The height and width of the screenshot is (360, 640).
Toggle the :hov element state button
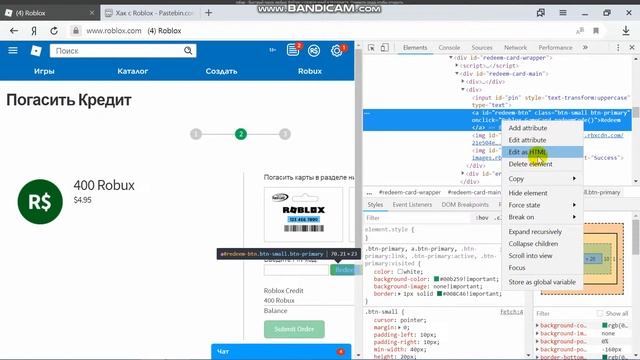[x=482, y=218]
